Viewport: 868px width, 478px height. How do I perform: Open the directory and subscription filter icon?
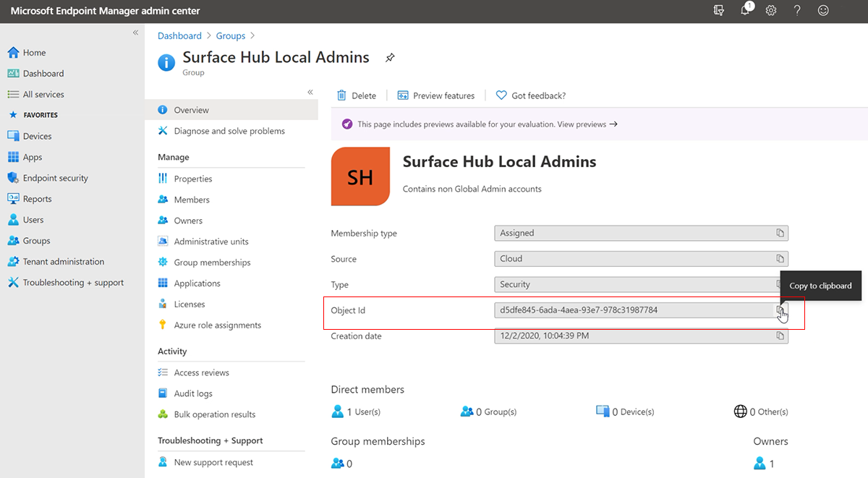pos(718,11)
